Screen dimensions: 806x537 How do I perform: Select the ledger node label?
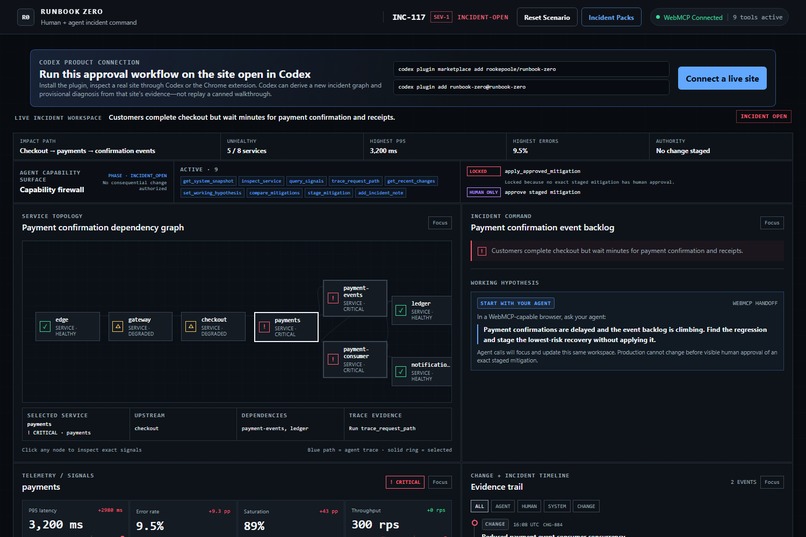[x=420, y=304]
